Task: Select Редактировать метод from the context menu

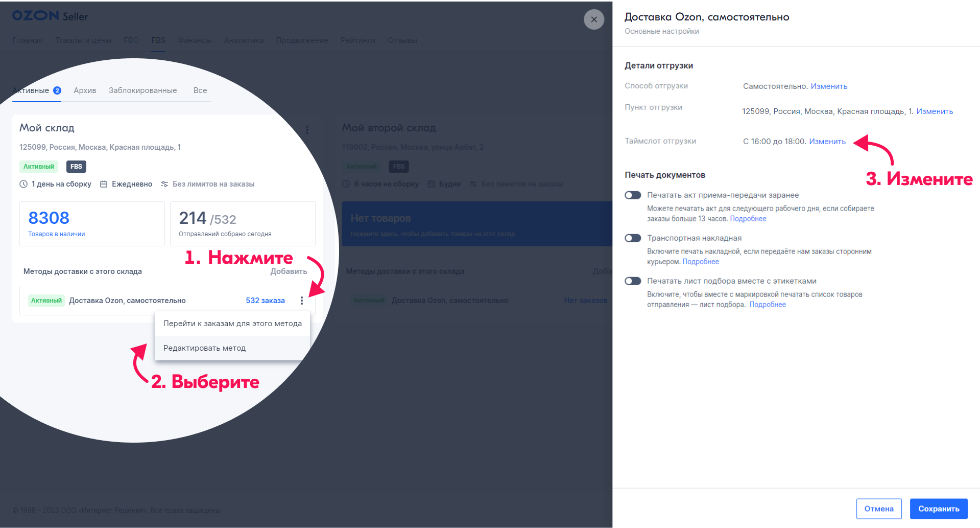Action: 204,348
